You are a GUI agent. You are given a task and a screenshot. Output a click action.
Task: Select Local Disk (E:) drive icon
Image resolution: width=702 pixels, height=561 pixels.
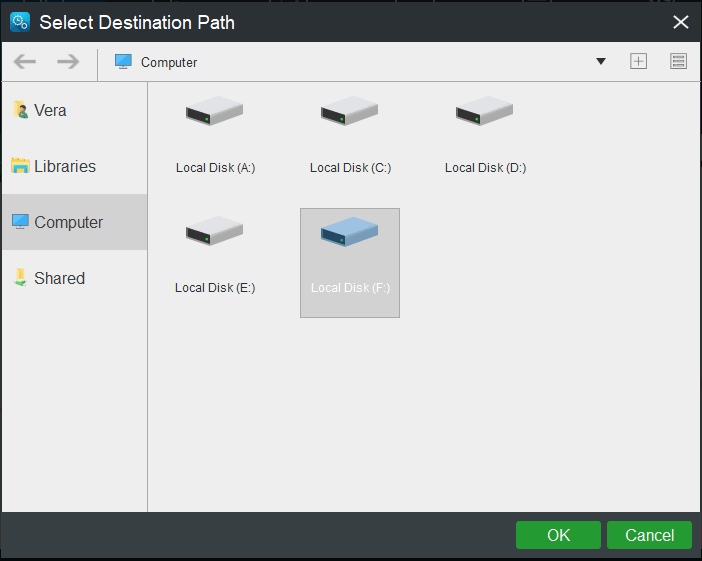[x=215, y=232]
